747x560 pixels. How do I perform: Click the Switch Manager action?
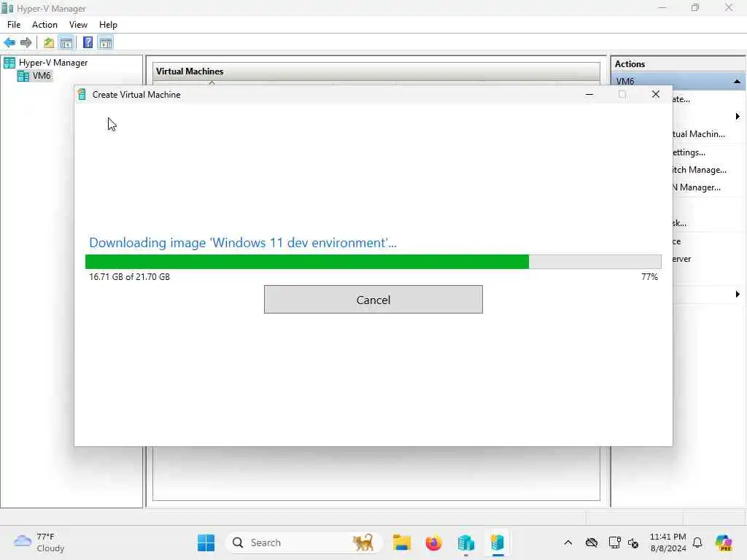(699, 170)
